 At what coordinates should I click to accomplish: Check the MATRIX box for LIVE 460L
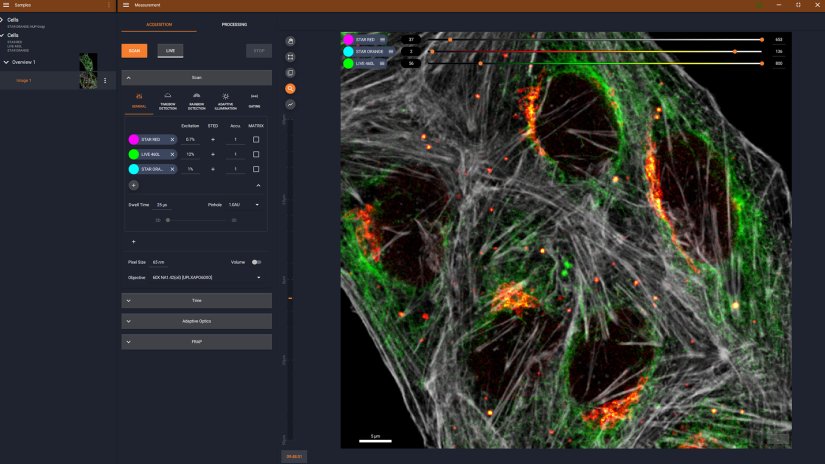pyautogui.click(x=256, y=154)
